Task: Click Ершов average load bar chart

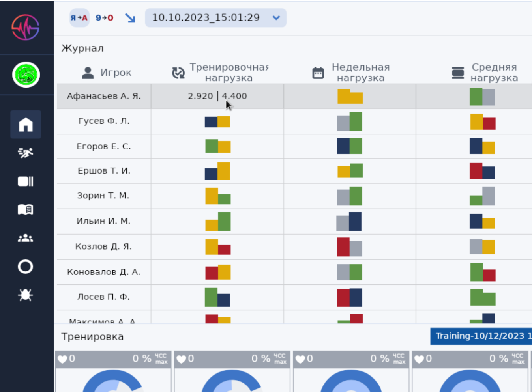Action: pos(482,171)
